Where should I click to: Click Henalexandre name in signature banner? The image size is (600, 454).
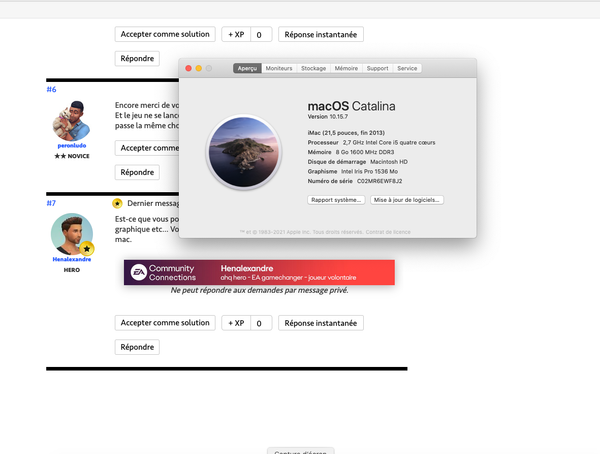pos(247,268)
